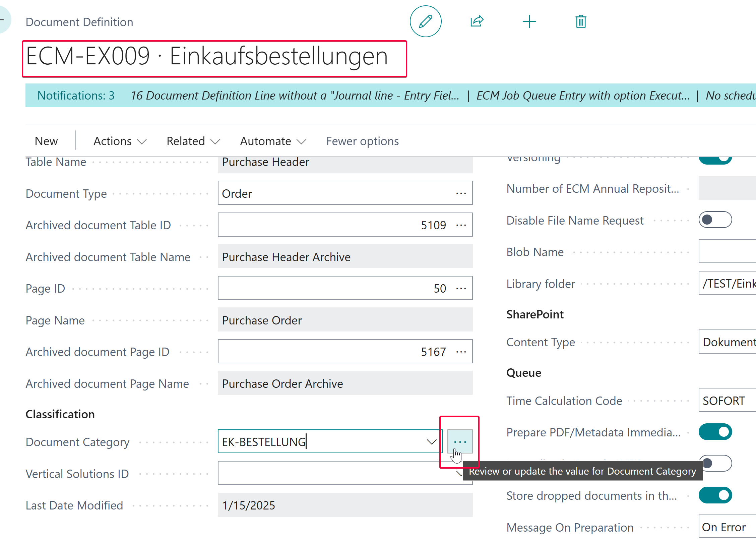Open Document Type lookup ellipsis
This screenshot has width=756, height=543.
tap(461, 193)
